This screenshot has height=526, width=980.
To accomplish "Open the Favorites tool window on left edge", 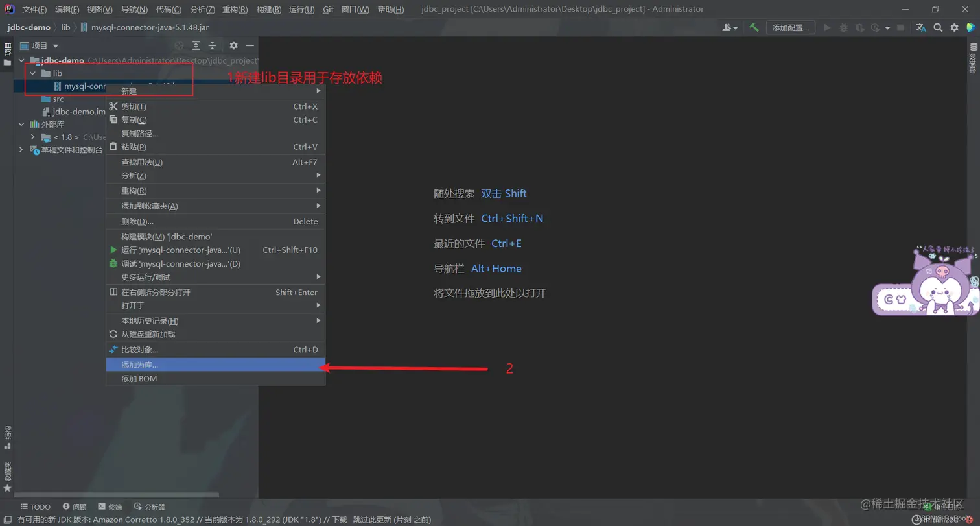I will coord(7,475).
